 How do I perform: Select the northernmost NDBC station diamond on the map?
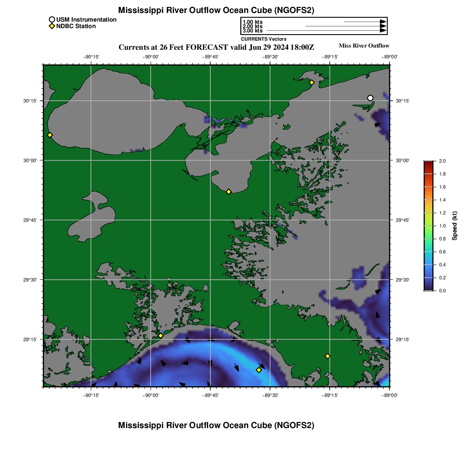tap(311, 83)
